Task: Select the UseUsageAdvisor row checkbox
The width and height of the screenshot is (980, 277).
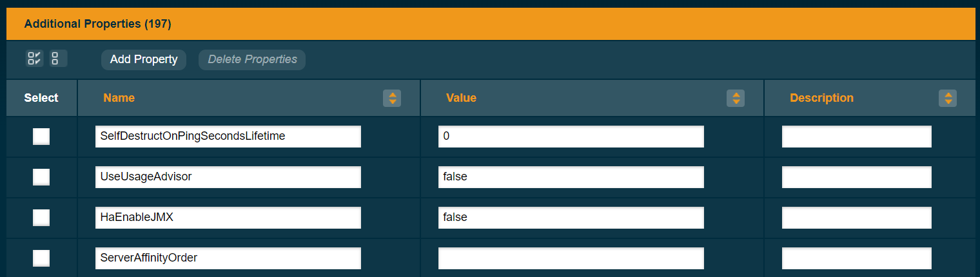Action: tap(41, 177)
